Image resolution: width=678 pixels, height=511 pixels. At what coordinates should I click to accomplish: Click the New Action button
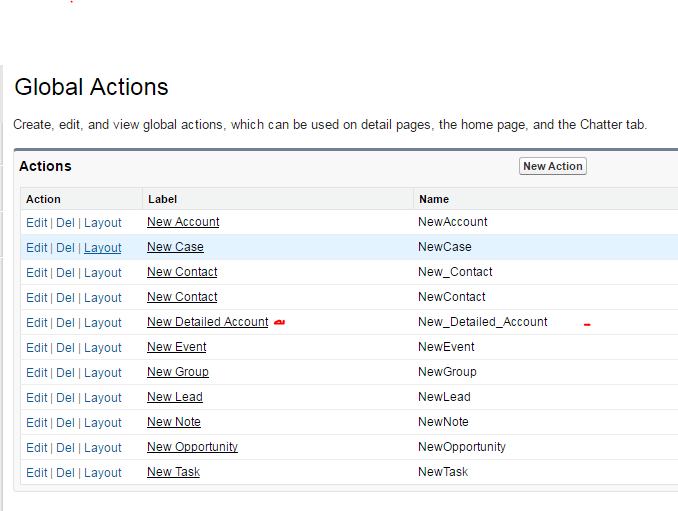(x=552, y=166)
